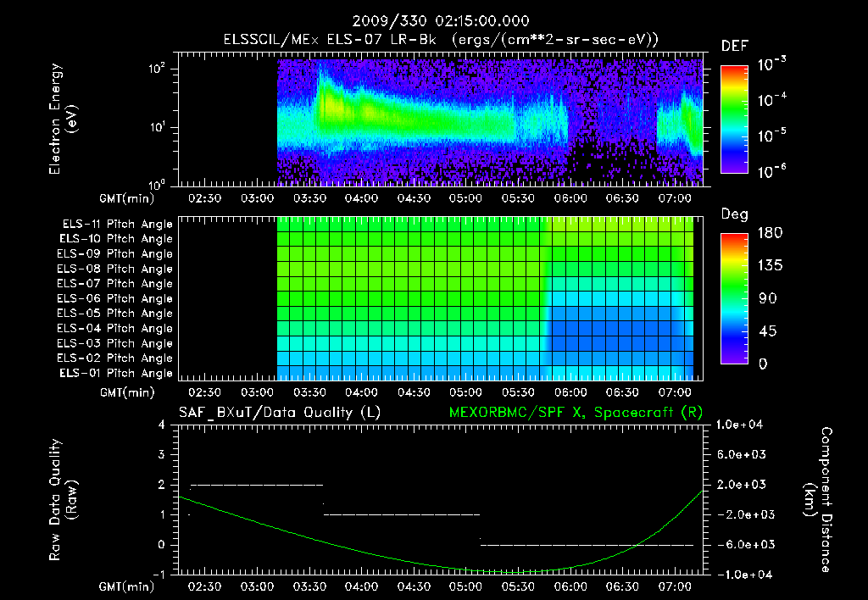Click the 07:00 tick label under the spectrogram
Viewport: 868px width, 600px height.
click(x=674, y=198)
